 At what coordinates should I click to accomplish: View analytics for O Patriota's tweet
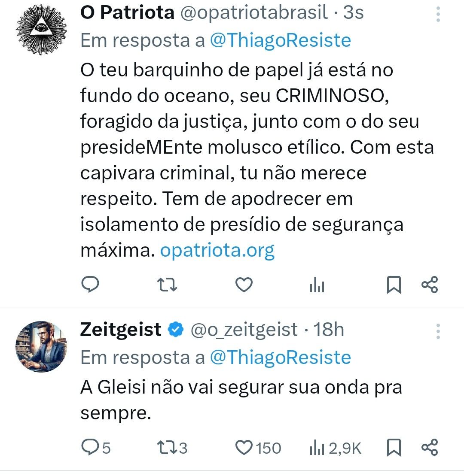(317, 285)
